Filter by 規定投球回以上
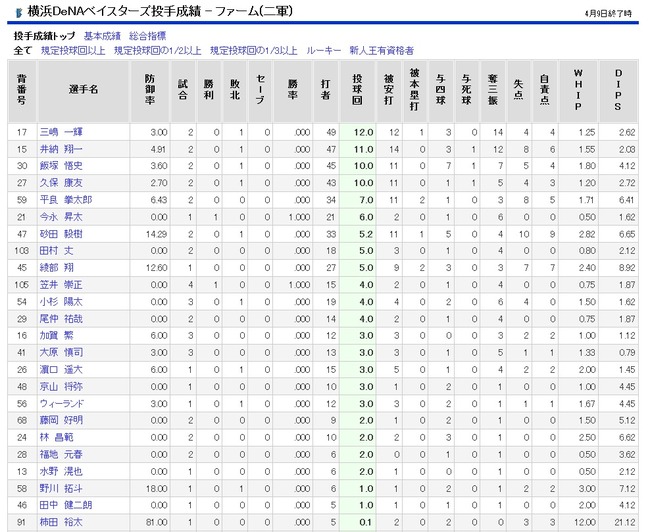This screenshot has height=532, width=650. coord(73,51)
